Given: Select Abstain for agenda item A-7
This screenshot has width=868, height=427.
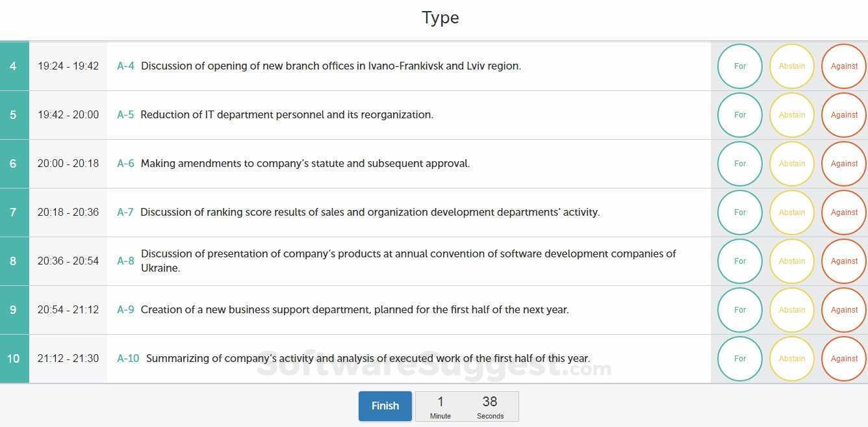Looking at the screenshot, I should 791,213.
